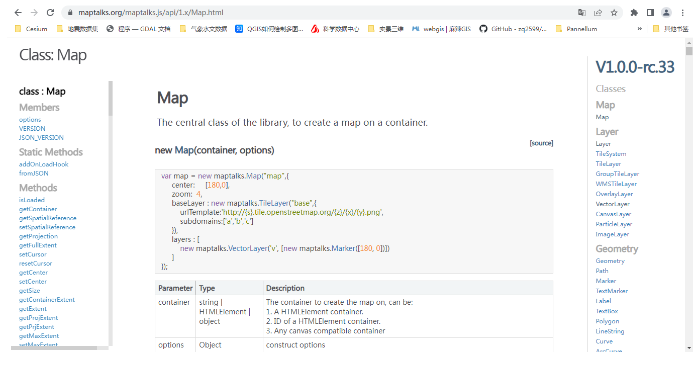
Task: Open the Path class link
Action: pos(602,271)
